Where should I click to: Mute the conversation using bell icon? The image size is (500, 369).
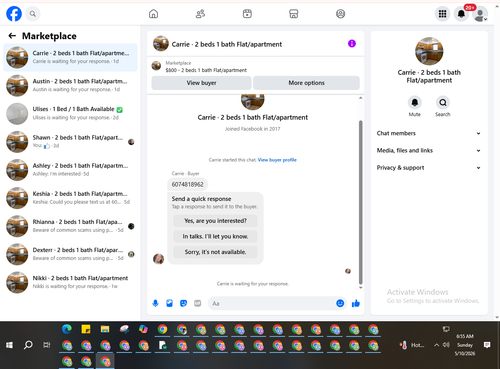[415, 103]
